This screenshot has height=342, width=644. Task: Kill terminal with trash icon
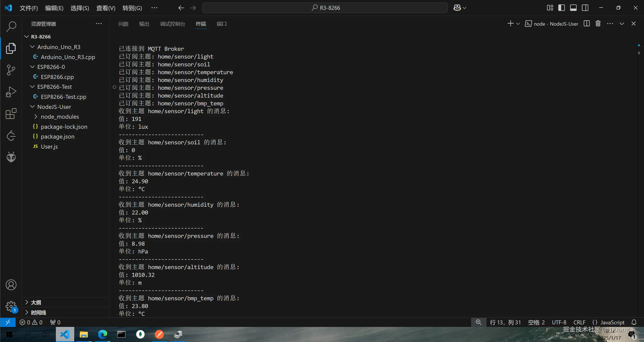pos(598,24)
